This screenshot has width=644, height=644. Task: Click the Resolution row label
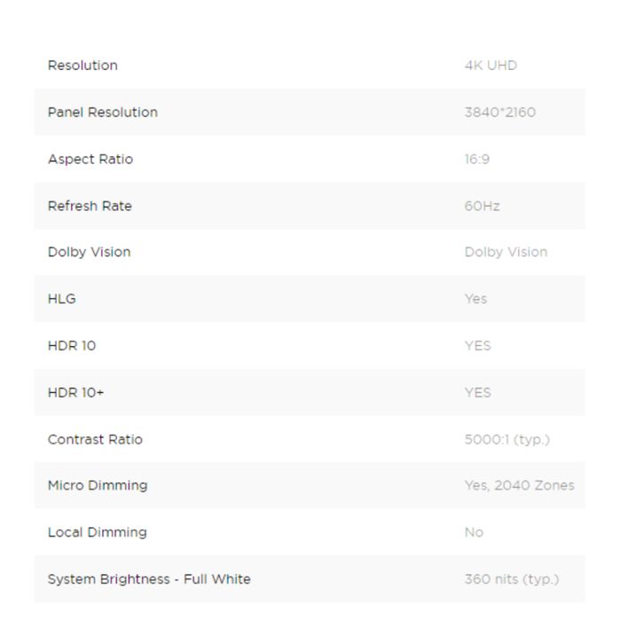[82, 66]
